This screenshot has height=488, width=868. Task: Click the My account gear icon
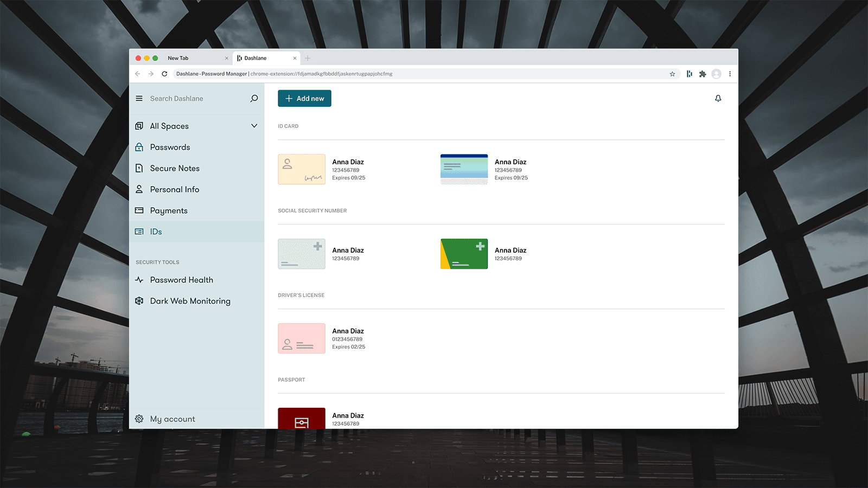139,419
